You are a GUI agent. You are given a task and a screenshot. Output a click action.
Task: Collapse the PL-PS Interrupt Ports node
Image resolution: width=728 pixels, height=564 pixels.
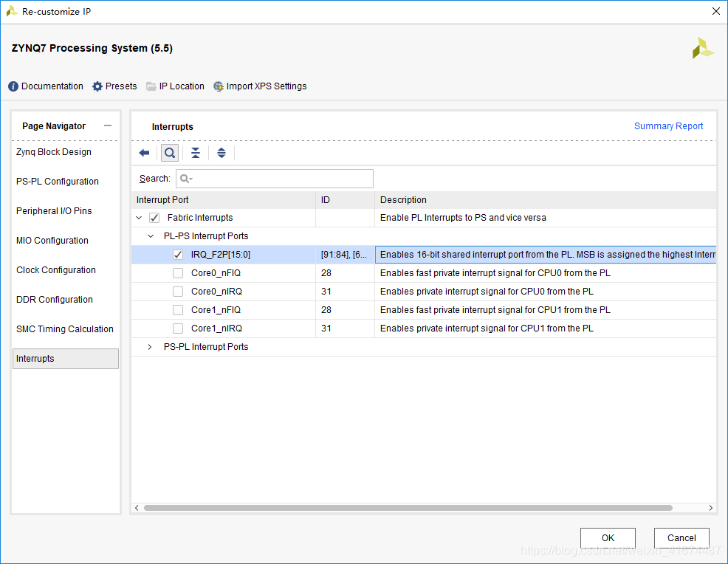pyautogui.click(x=151, y=235)
